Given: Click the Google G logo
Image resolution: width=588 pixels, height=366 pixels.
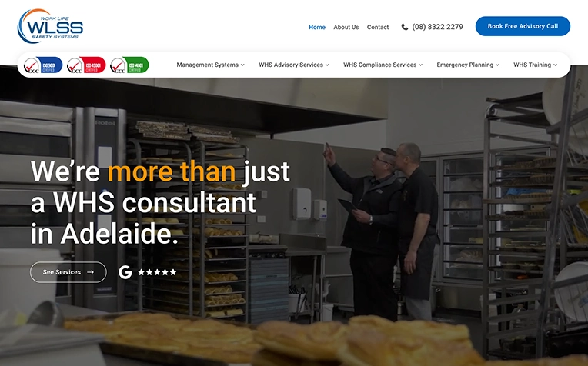Looking at the screenshot, I should pyautogui.click(x=125, y=272).
